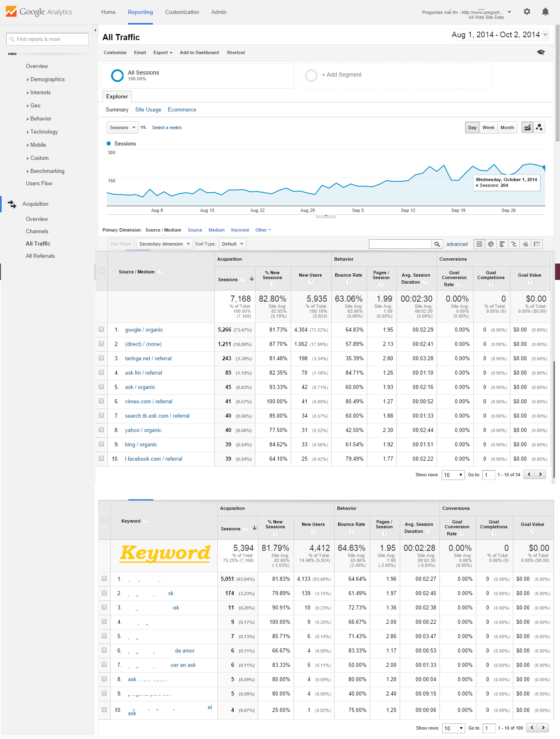The width and height of the screenshot is (560, 739).
Task: Click the Source / Medium help icon
Action: (160, 272)
